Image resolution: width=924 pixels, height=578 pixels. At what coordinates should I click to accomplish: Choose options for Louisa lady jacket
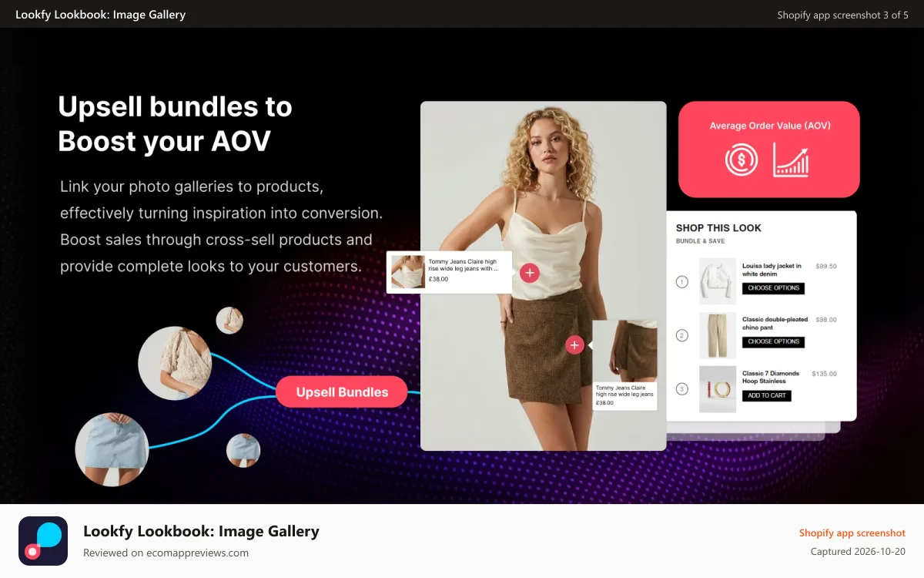(x=773, y=288)
